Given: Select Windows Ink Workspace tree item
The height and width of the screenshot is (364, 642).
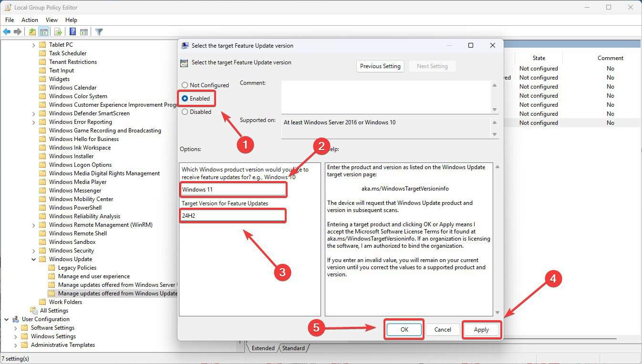Looking at the screenshot, I should pos(80,148).
